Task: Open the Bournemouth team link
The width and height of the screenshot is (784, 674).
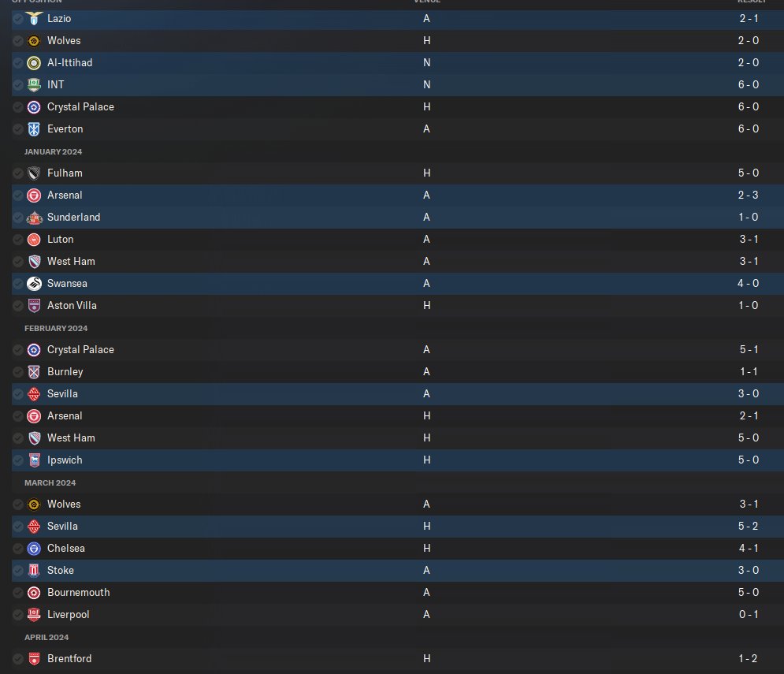Action: (x=78, y=593)
